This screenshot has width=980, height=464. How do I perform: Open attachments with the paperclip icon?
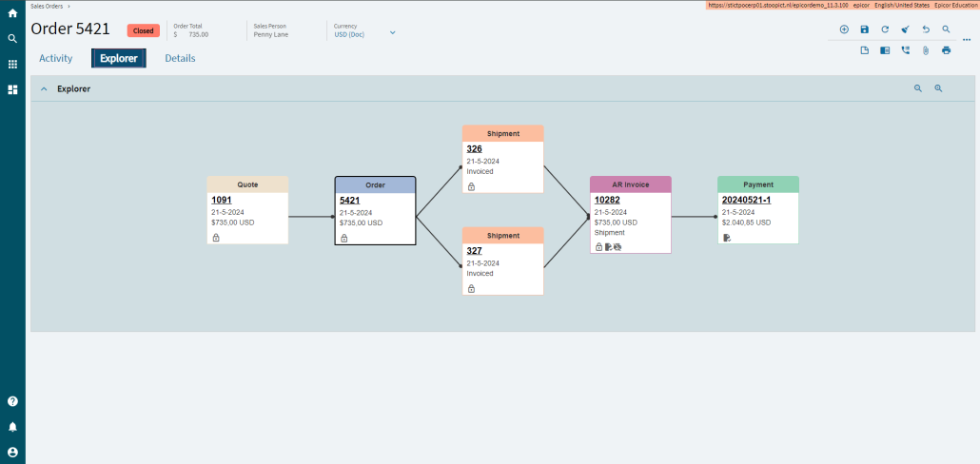click(925, 50)
